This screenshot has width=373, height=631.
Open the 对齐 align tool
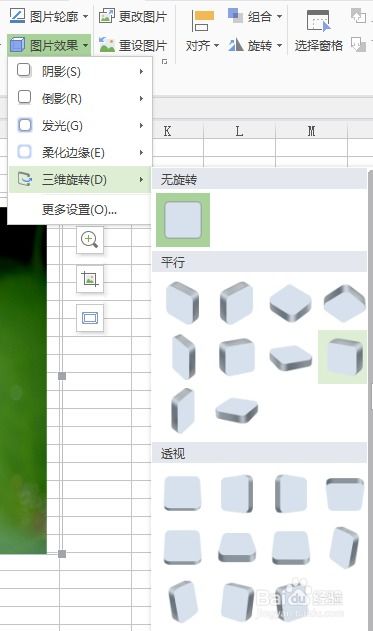[x=202, y=31]
